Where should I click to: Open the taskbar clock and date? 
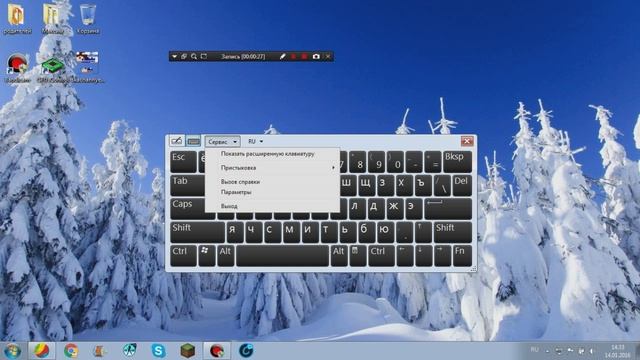coord(619,351)
